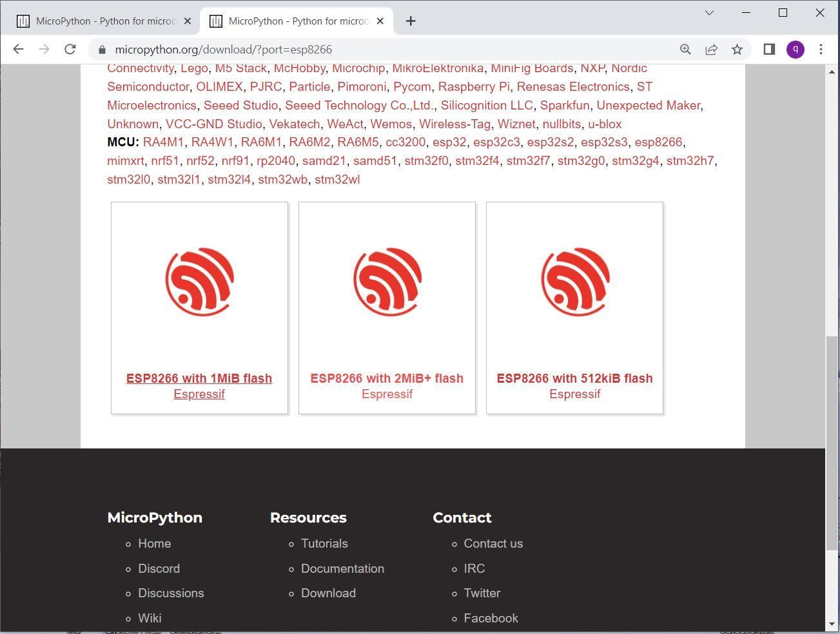Open the zoom icon in the address bar

[x=685, y=49]
